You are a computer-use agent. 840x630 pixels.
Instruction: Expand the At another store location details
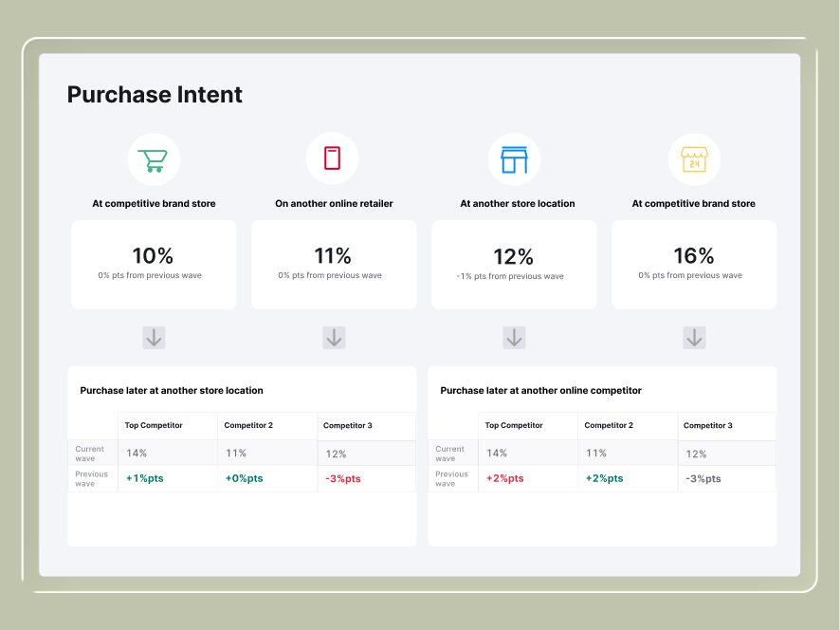[x=514, y=338]
